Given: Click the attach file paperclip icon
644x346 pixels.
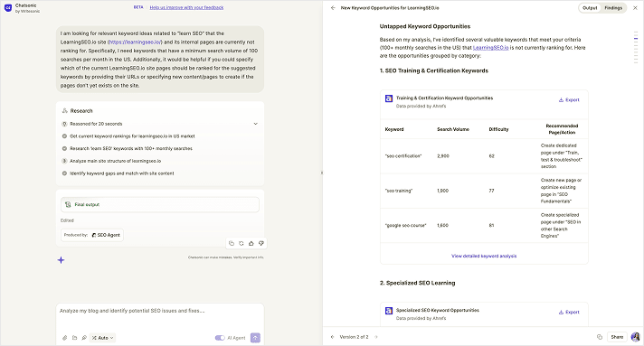Looking at the screenshot, I should (64, 338).
